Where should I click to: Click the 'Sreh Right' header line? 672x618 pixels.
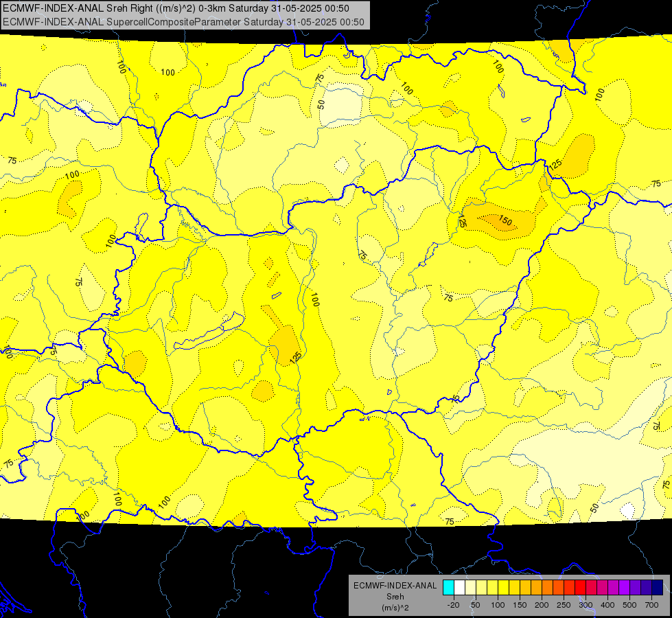click(x=176, y=8)
